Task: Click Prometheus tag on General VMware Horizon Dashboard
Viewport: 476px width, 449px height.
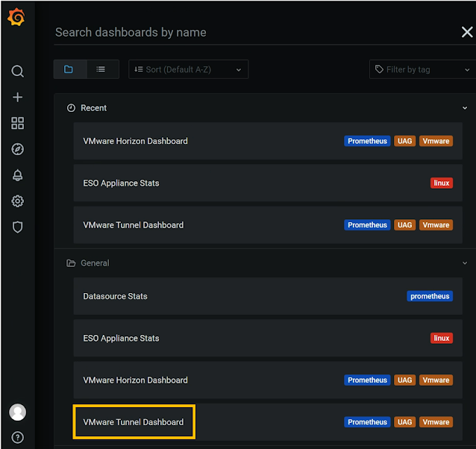Action: tap(367, 380)
